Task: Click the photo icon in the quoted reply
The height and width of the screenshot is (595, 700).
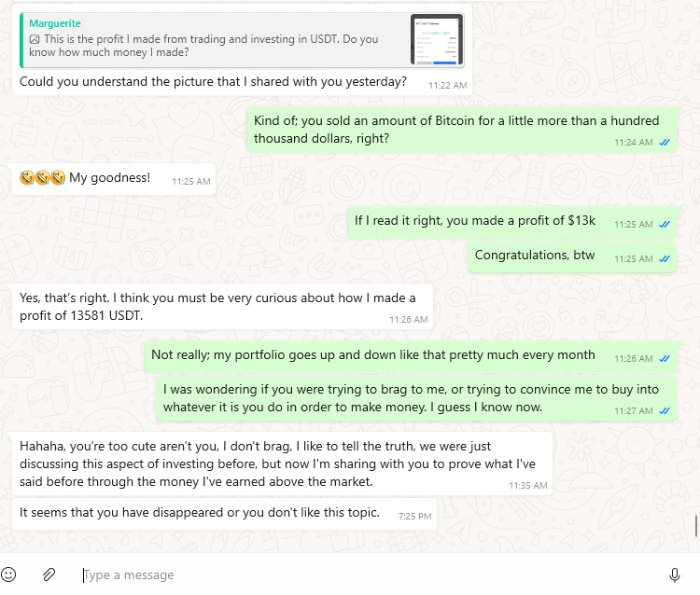Action: click(x=35, y=39)
